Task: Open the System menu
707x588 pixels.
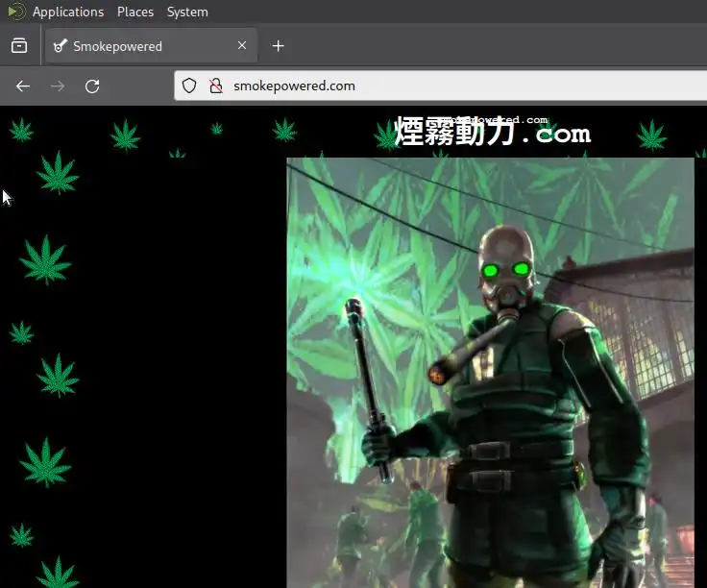Action: [187, 12]
